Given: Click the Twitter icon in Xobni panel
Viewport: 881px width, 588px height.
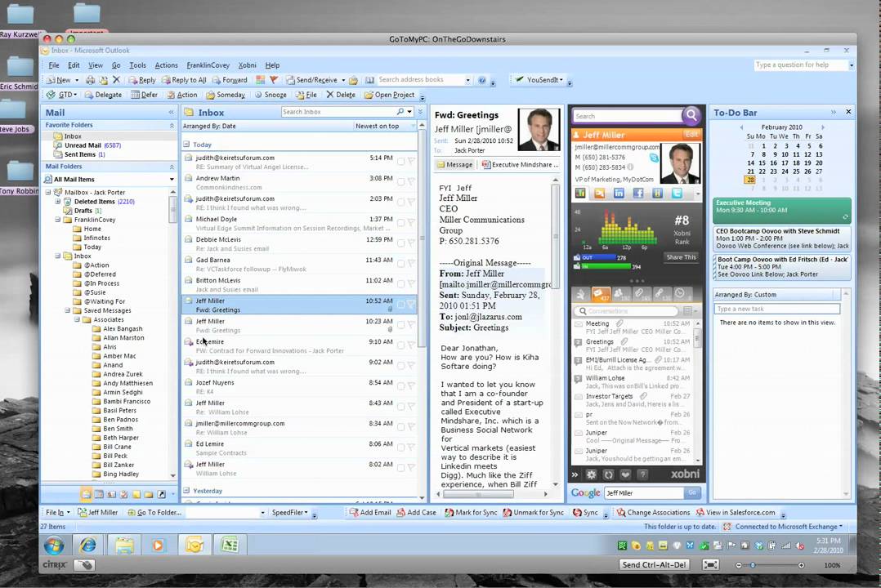Looking at the screenshot, I should point(677,194).
